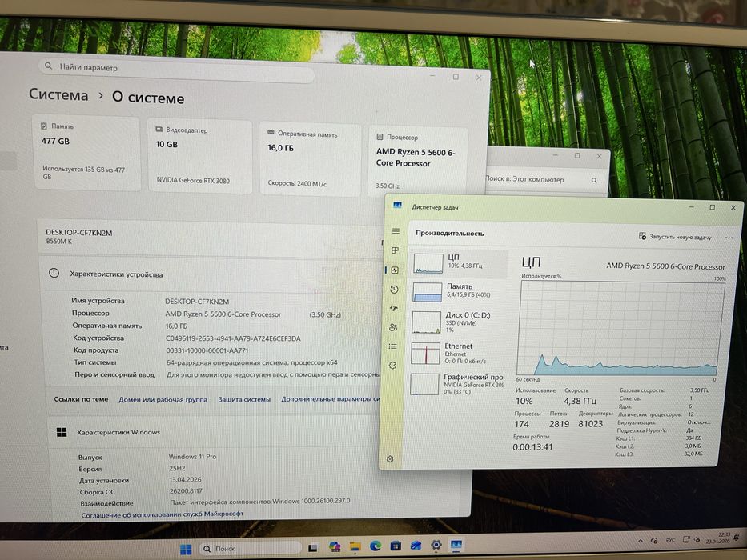This screenshot has width=747, height=560.
Task: Open the notifications bell in the tray
Action: [x=737, y=538]
